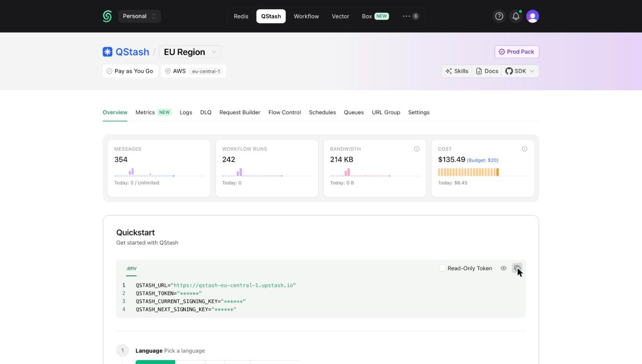642x364 pixels.
Task: Open the DLQ tab
Action: coord(206,112)
